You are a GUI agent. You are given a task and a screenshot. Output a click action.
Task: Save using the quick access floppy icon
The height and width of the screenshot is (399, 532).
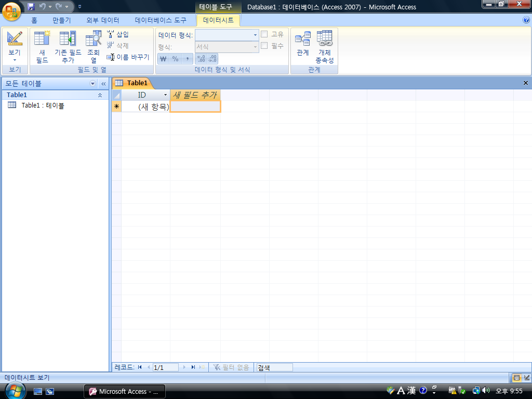click(x=31, y=6)
